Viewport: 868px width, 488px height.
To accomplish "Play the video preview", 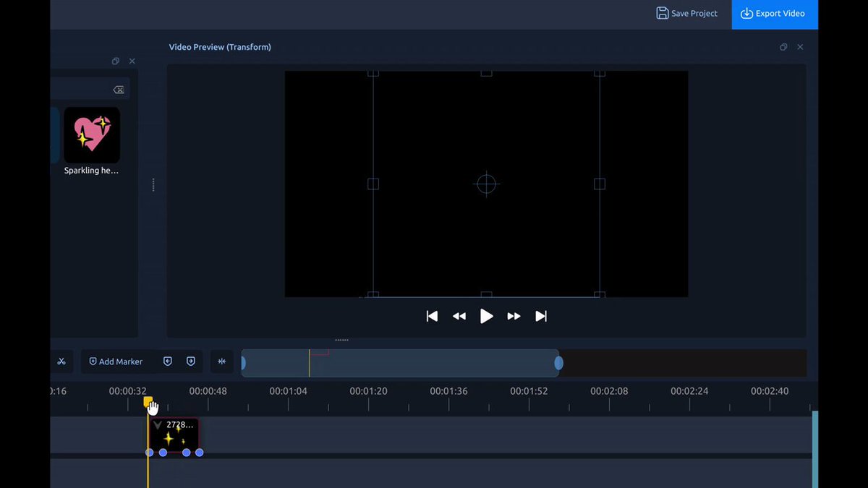I will tap(487, 316).
